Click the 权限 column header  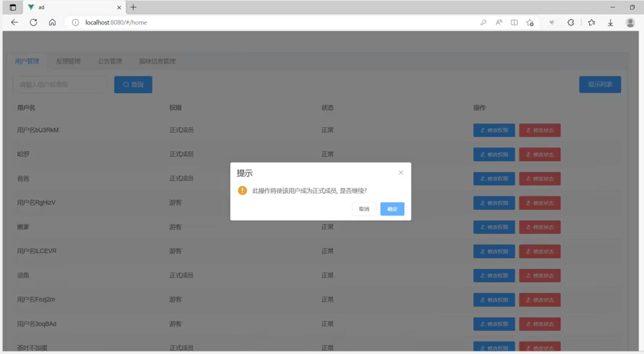click(x=176, y=108)
